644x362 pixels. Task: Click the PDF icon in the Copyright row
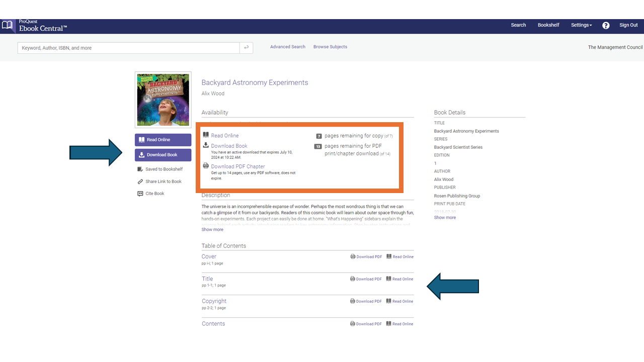point(353,301)
